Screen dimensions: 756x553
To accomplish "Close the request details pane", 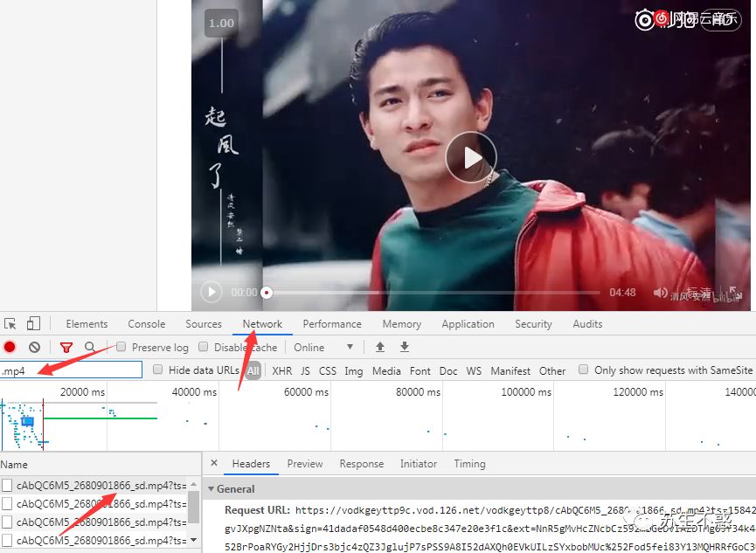I will click(214, 463).
